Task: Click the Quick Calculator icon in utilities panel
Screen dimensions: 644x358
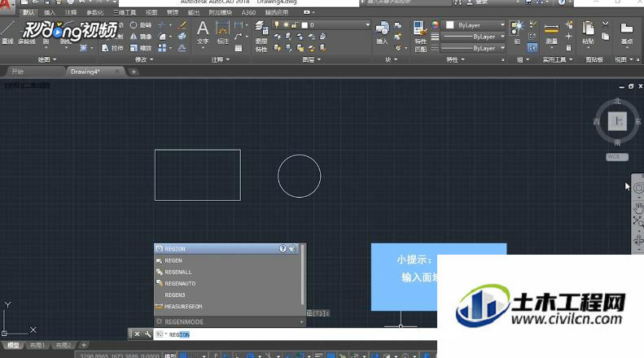Action: coord(568,48)
